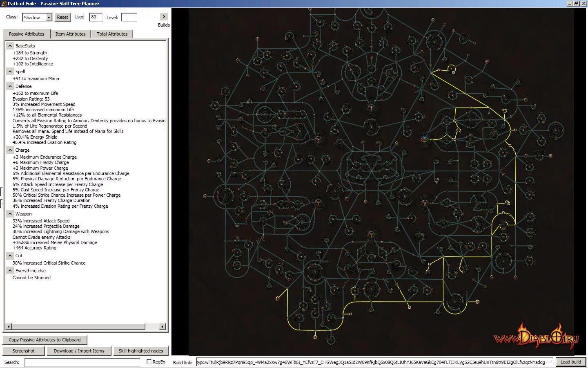Click the Used points field showing 80
The height and width of the screenshot is (368, 588).
tap(96, 17)
